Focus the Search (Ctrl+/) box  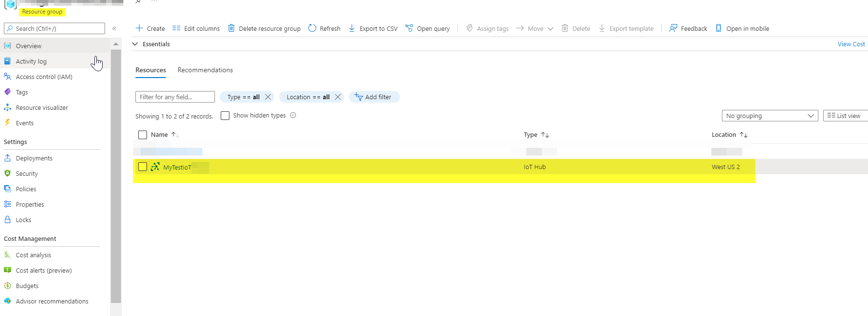pos(54,28)
